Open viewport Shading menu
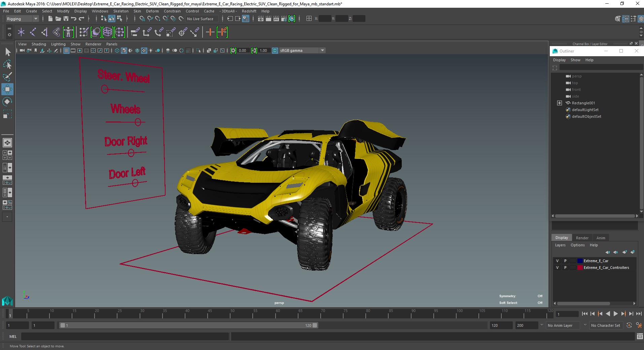This screenshot has width=644, height=350. click(39, 44)
